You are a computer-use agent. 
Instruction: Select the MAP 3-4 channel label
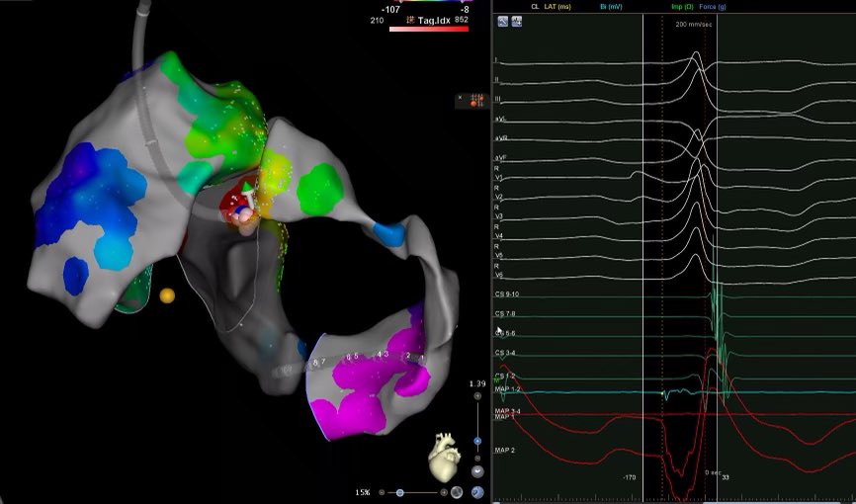(x=507, y=411)
